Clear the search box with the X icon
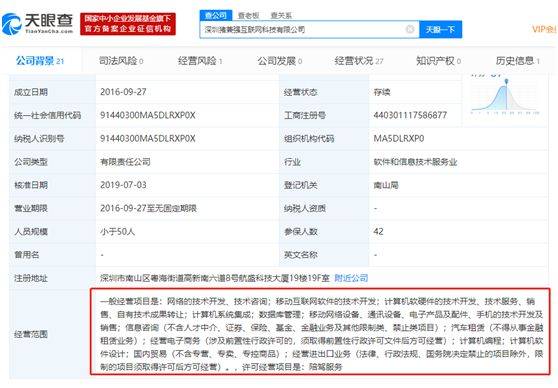This screenshot has width=558, height=388. [x=410, y=29]
